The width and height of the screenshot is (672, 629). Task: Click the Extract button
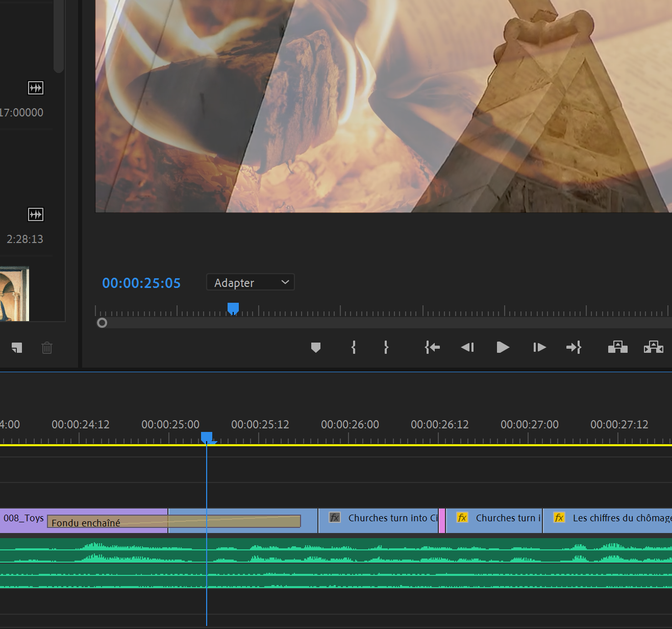click(x=653, y=348)
